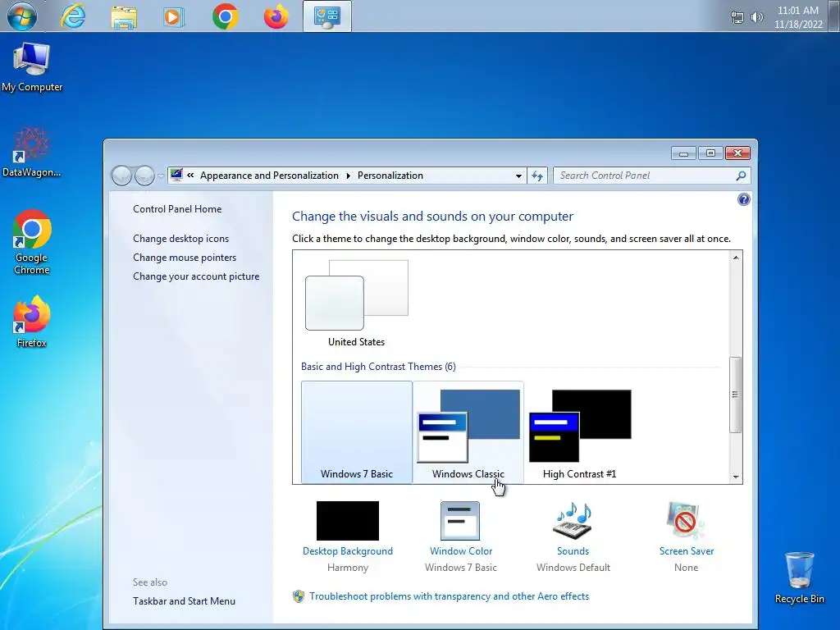840x630 pixels.
Task: Click the Desktop Background link text
Action: pos(348,551)
